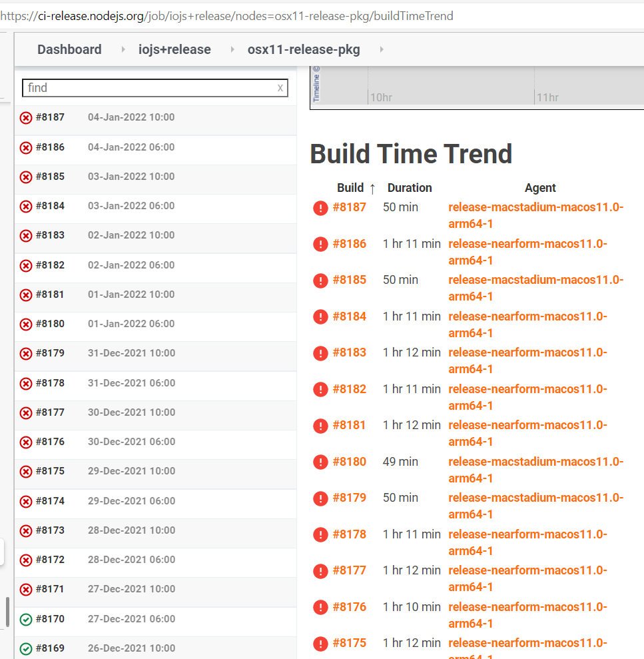Click 49 min duration for #8180
Screen dimensions: 644x659
pyautogui.click(x=400, y=462)
